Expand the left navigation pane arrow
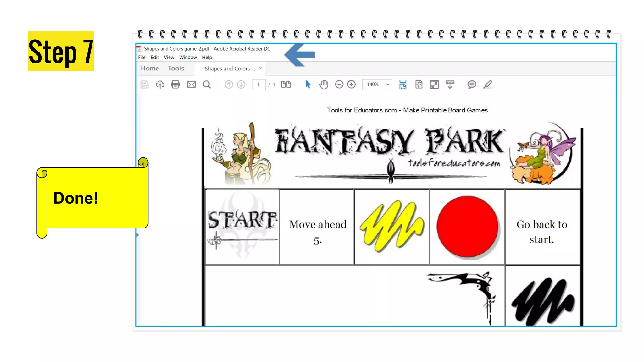The height and width of the screenshot is (362, 644). (x=138, y=235)
